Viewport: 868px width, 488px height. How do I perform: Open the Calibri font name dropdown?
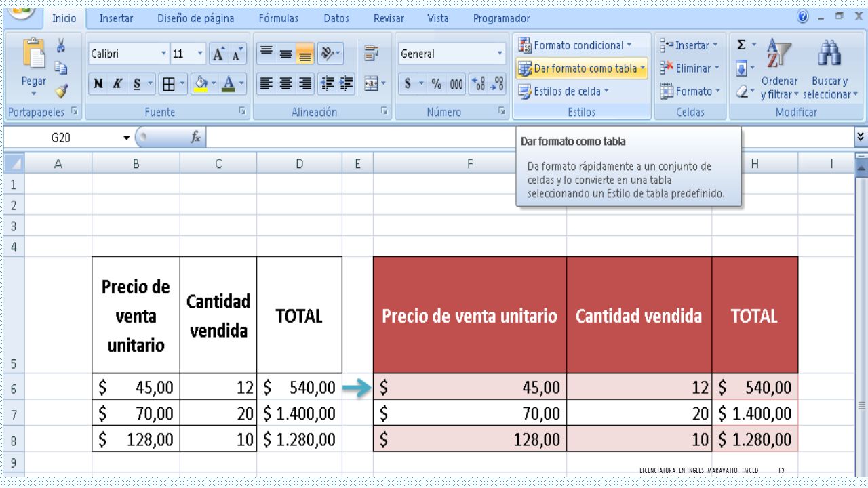pos(163,54)
